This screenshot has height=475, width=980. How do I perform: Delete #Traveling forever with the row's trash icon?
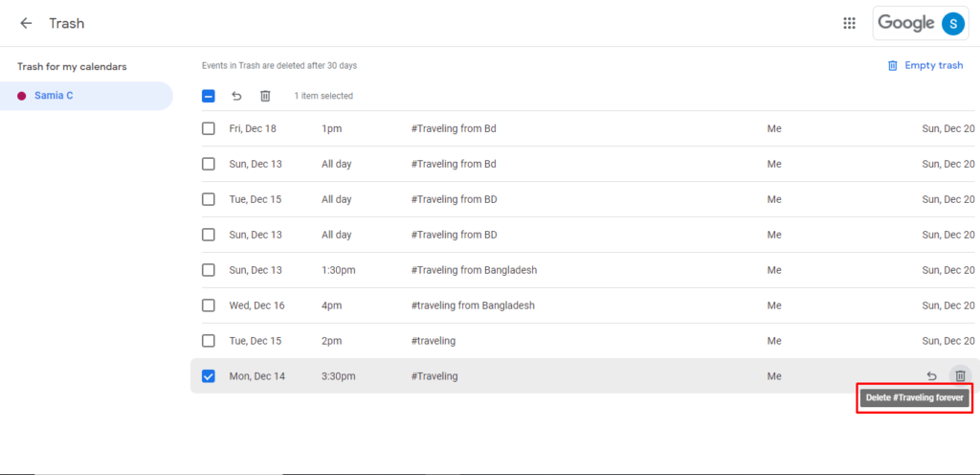click(961, 375)
